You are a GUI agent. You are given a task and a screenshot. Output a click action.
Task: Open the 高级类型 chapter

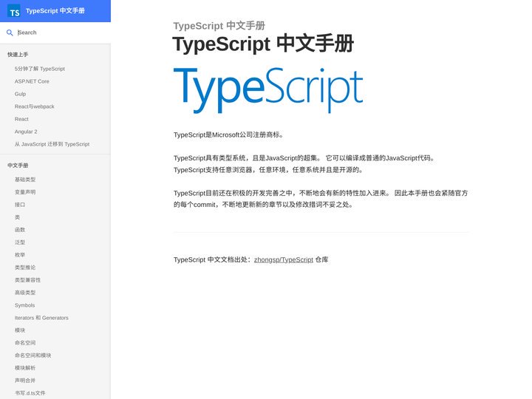25,293
